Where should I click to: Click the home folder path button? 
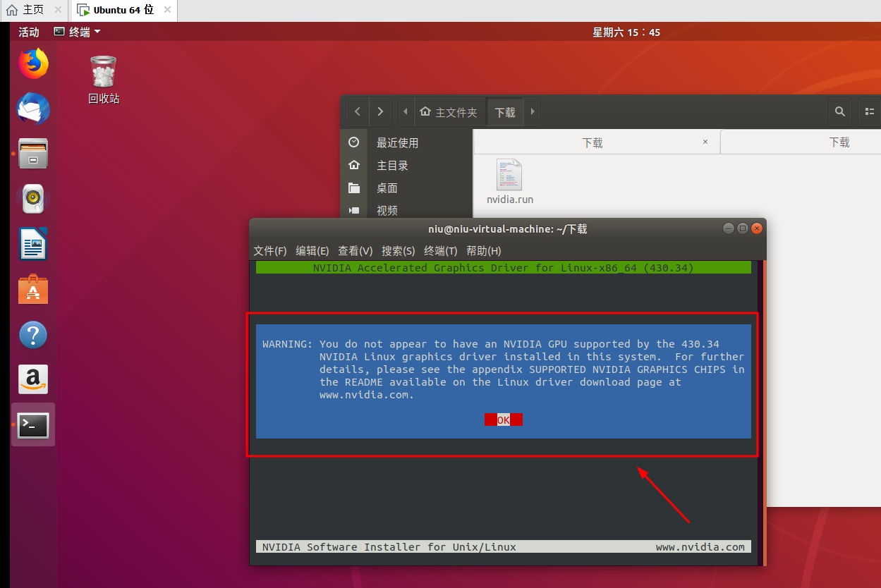(449, 112)
